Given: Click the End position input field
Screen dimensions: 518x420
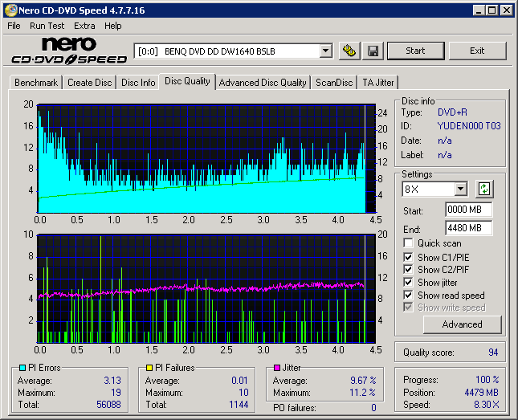Looking at the screenshot, I should point(468,227).
